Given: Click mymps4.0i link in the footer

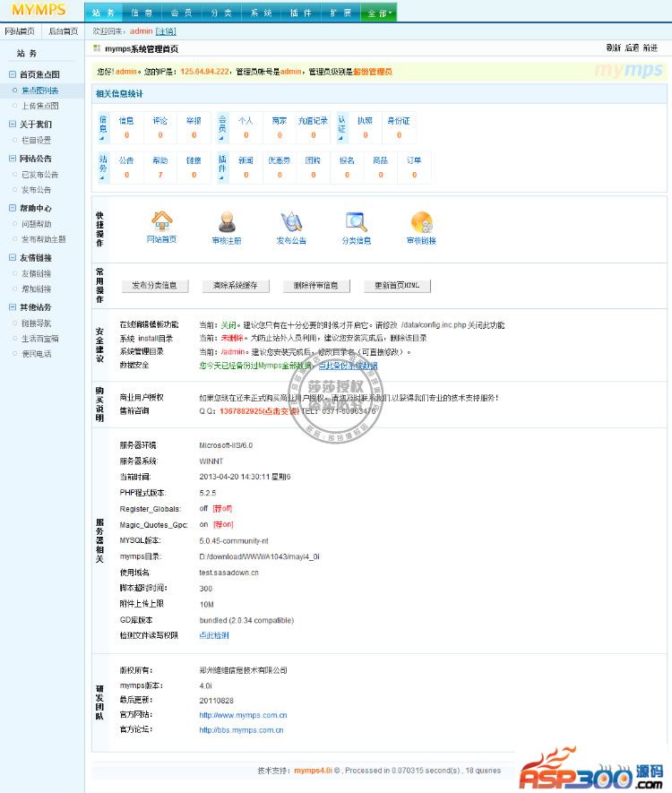Looking at the screenshot, I should coord(313,771).
